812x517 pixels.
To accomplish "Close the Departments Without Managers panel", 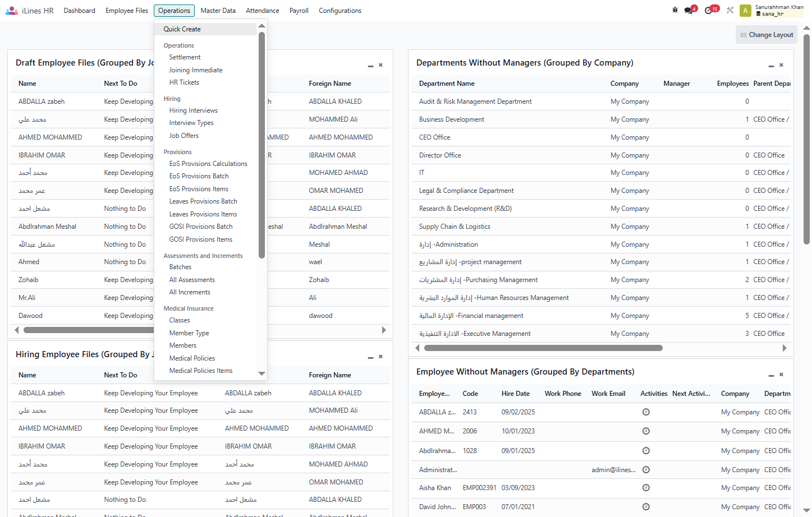I will click(x=781, y=65).
